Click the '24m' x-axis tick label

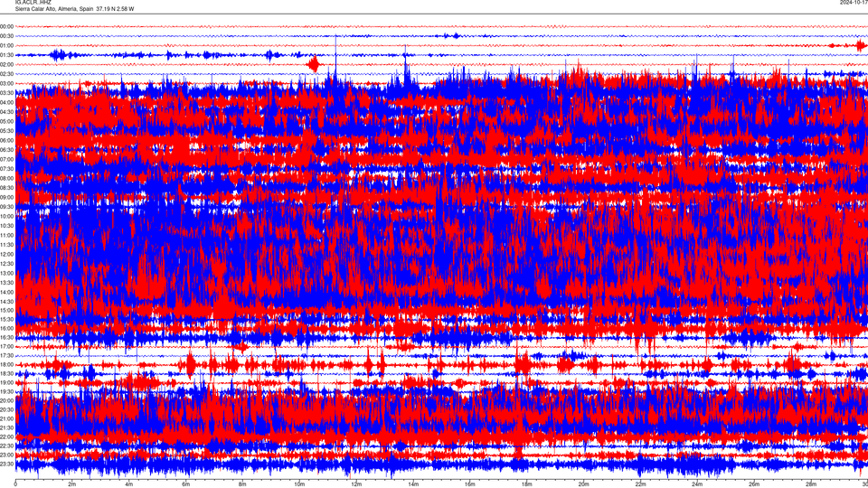pos(697,484)
